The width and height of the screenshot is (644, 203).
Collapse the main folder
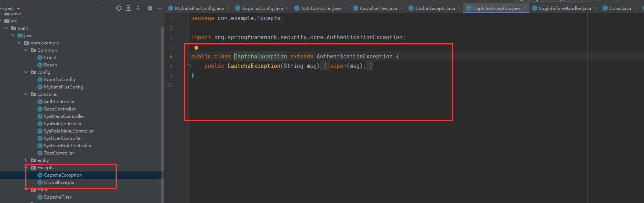(x=6, y=28)
